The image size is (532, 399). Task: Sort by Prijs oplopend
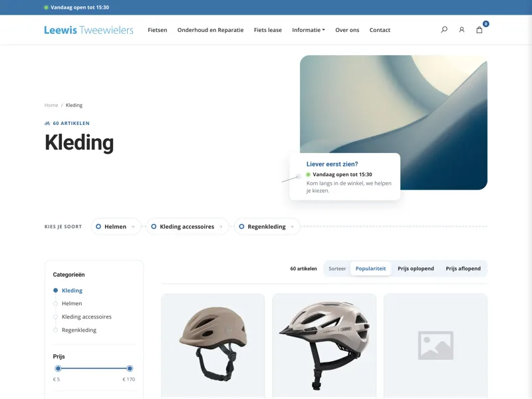416,269
